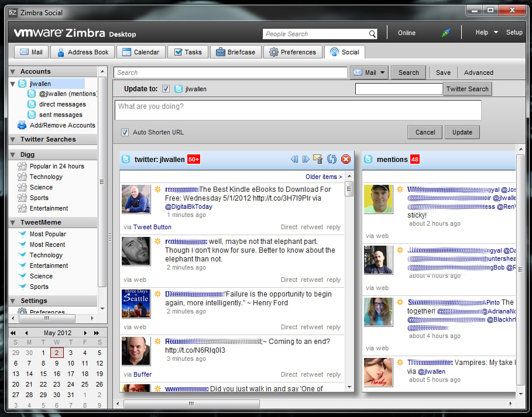
Task: Toggle Auto Shorten URL checkbox
Action: pyautogui.click(x=125, y=132)
